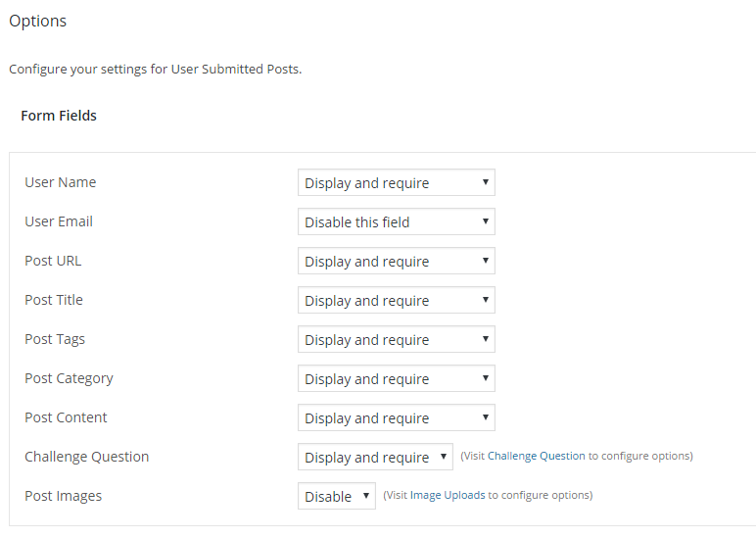Expand the Post Tags dropdown
The height and width of the screenshot is (538, 756).
point(396,340)
